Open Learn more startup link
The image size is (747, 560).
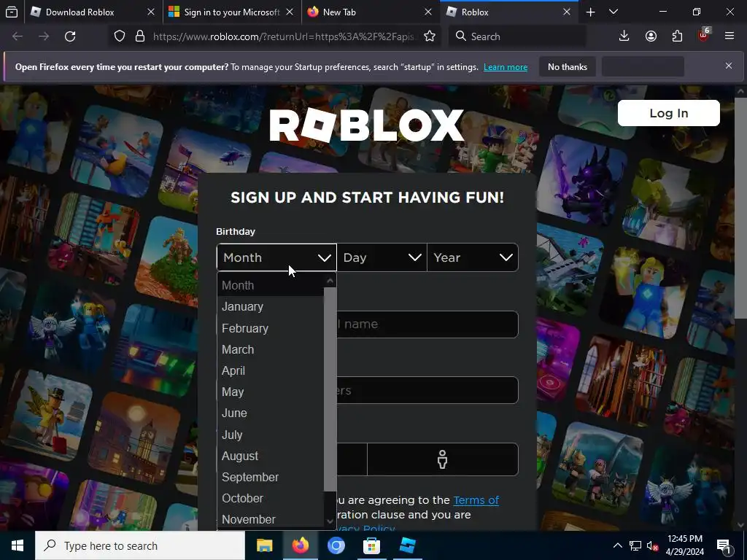(x=506, y=67)
